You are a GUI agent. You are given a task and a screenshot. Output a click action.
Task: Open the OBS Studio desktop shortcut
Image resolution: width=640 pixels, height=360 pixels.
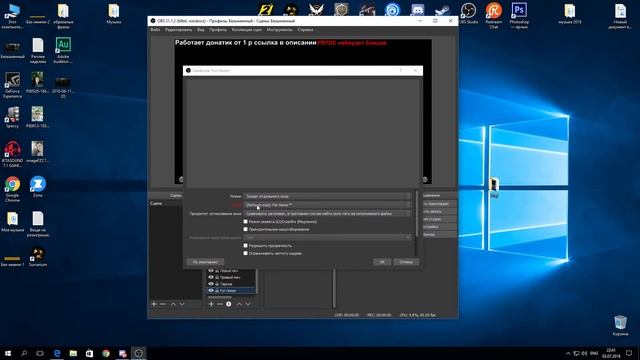(x=468, y=13)
